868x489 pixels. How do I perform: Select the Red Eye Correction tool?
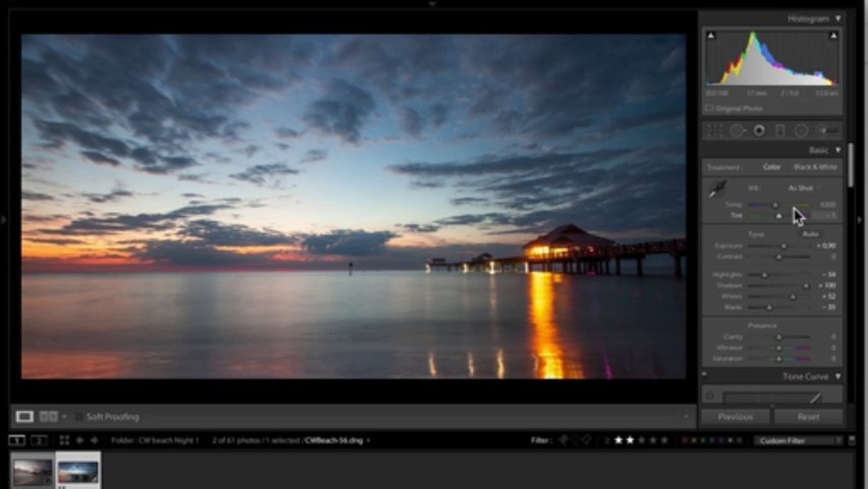tap(759, 130)
